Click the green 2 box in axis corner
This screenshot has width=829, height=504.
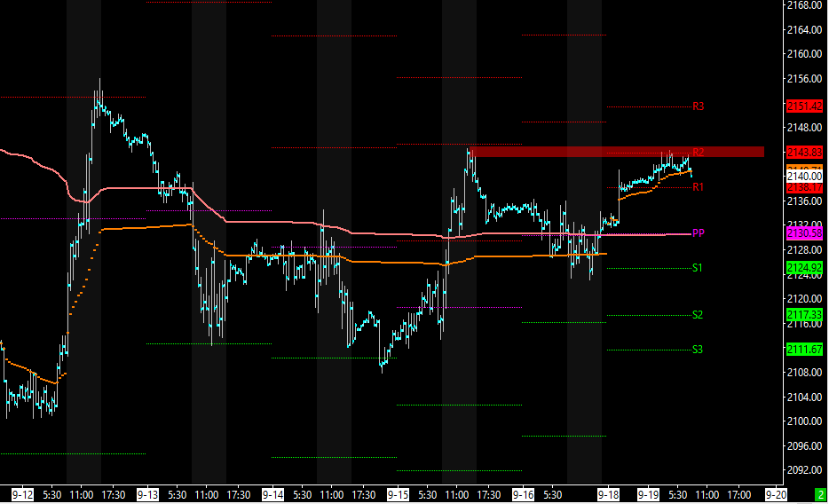821,495
